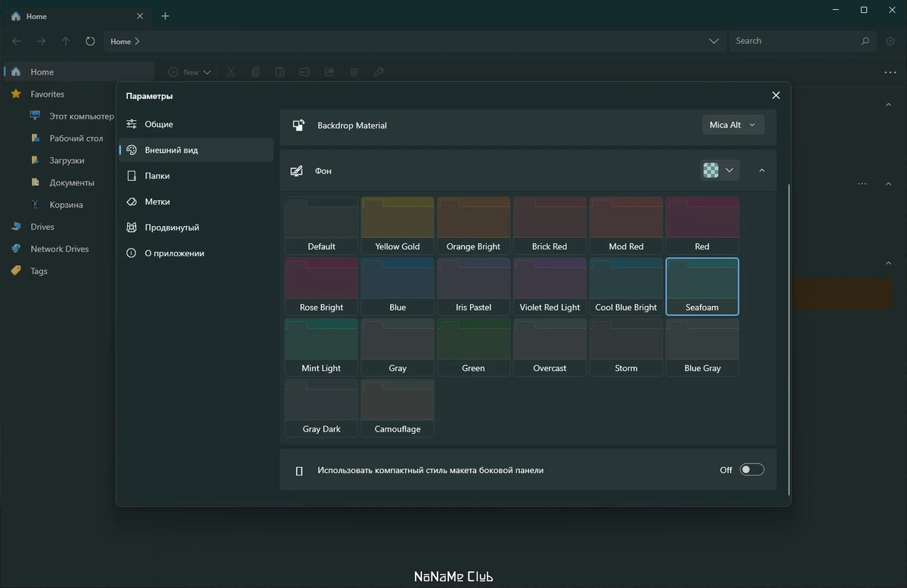Open the New item dropdown
This screenshot has height=588, width=907.
tap(189, 72)
